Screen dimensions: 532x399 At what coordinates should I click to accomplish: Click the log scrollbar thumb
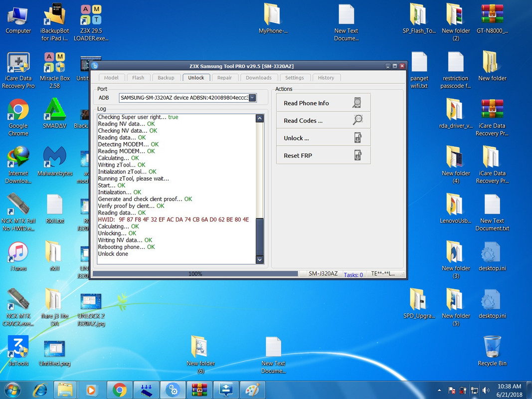[260, 236]
